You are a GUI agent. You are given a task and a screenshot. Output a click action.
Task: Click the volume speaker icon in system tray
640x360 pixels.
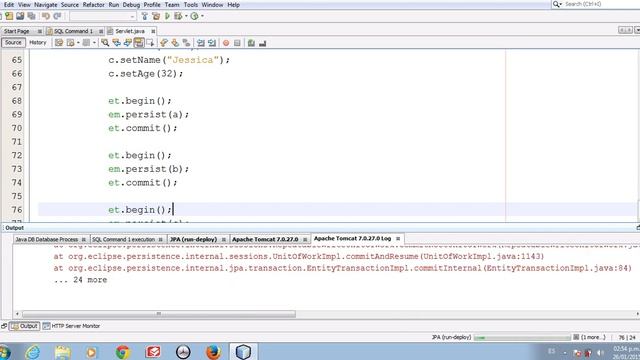pyautogui.click(x=600, y=352)
